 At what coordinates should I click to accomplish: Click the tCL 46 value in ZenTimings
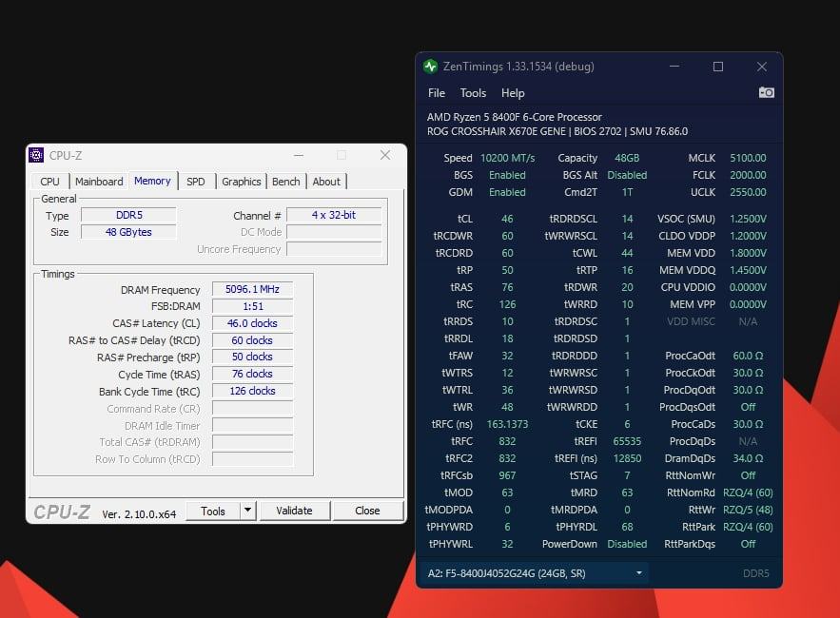click(x=507, y=219)
